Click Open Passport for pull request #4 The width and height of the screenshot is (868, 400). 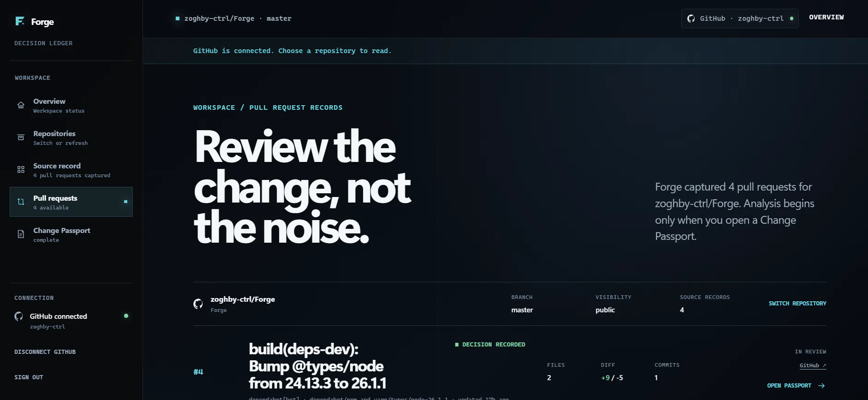pos(796,386)
